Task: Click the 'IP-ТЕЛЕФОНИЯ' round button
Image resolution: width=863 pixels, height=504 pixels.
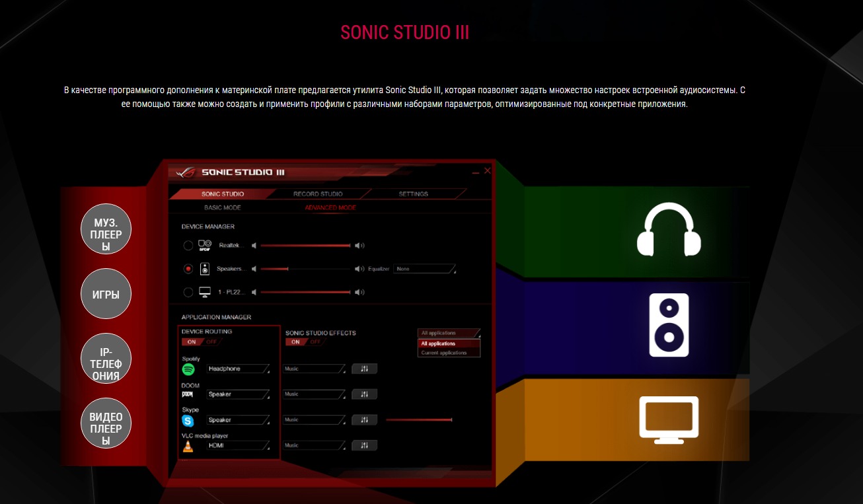Action: tap(106, 359)
